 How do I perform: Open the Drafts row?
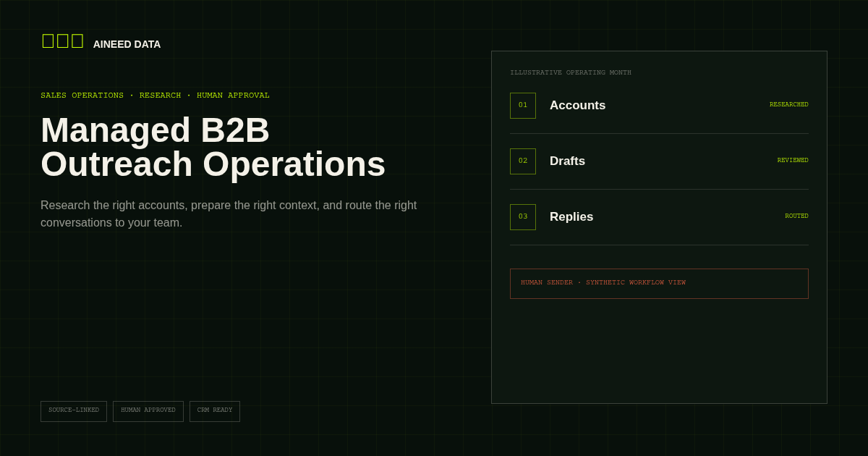pos(659,161)
